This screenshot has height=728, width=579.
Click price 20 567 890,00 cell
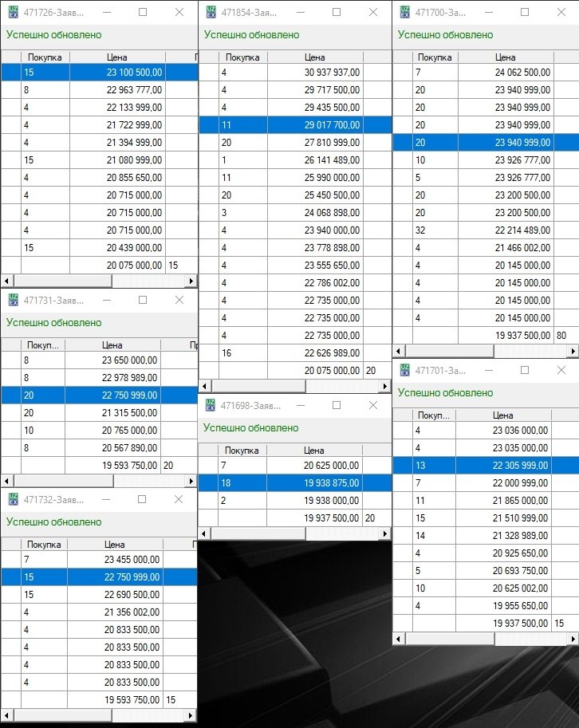pyautogui.click(x=112, y=448)
